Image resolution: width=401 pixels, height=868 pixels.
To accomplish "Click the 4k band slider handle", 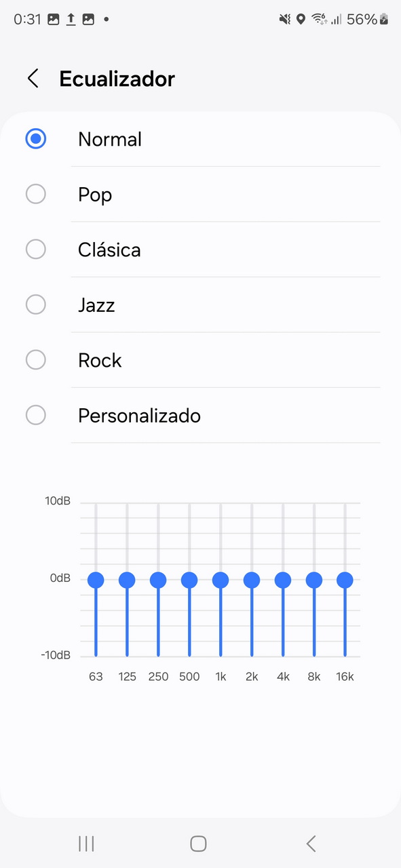I will (x=283, y=580).
